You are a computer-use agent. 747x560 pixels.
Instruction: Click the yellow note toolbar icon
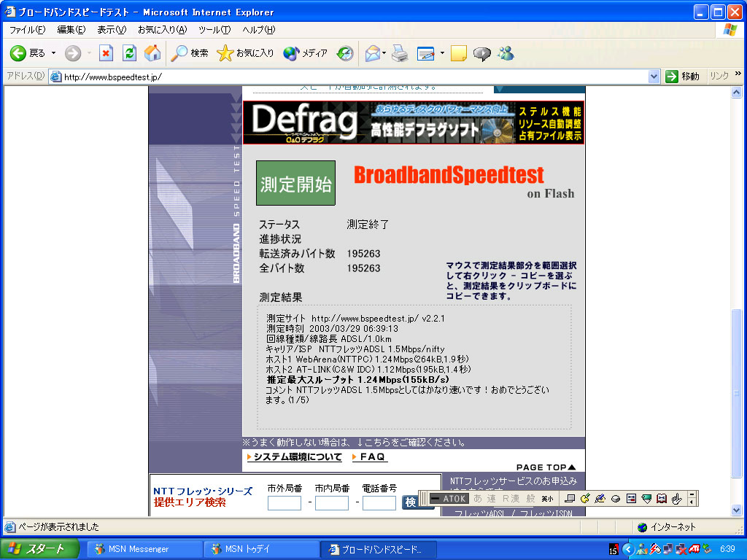point(458,52)
